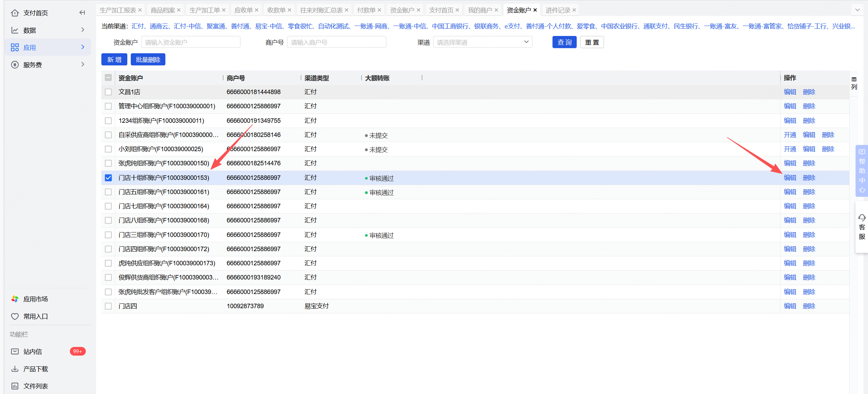Click the 常用入口 heart icon
Image resolution: width=868 pixels, height=394 pixels.
pyautogui.click(x=15, y=316)
